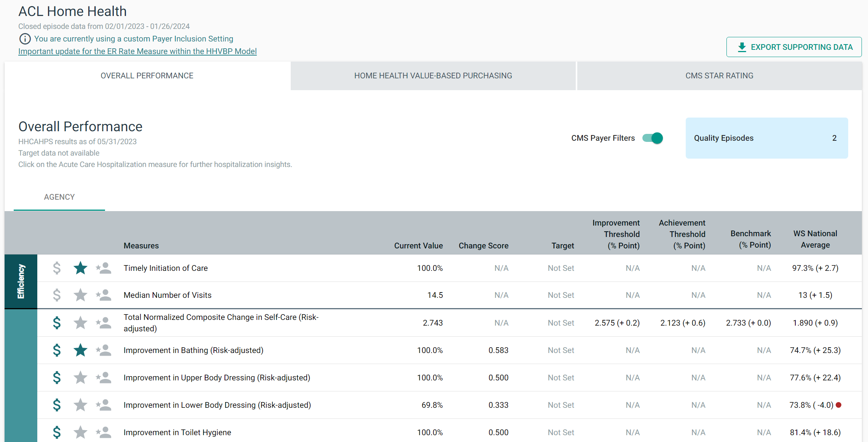The width and height of the screenshot is (868, 442).
Task: Open the person comparison icon for Improvement in Bathing
Action: (x=103, y=350)
